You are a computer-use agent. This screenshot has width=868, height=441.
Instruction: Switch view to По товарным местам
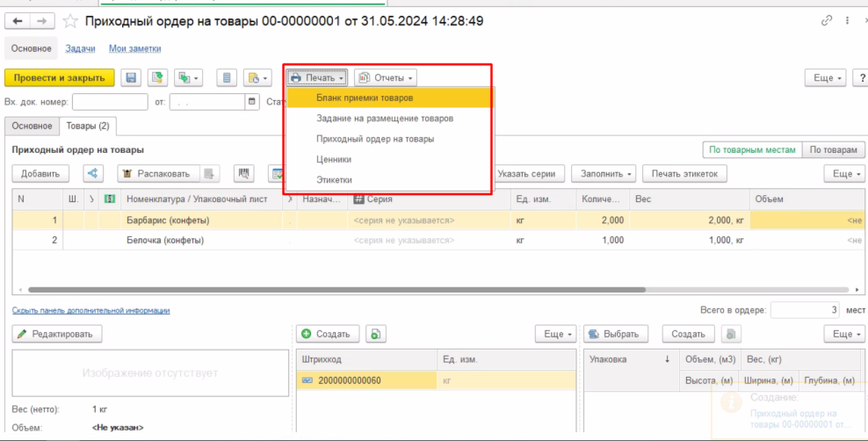(x=751, y=150)
